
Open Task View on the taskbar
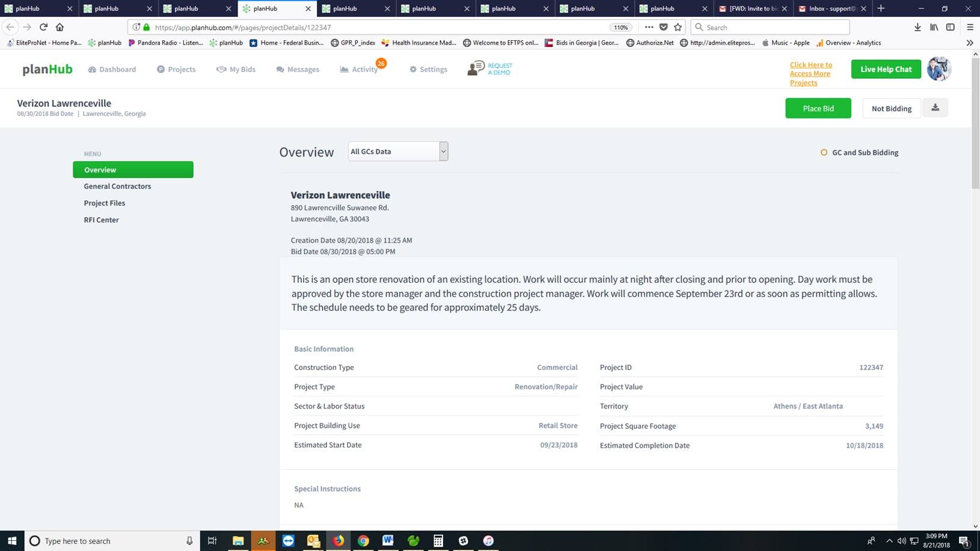tap(212, 541)
